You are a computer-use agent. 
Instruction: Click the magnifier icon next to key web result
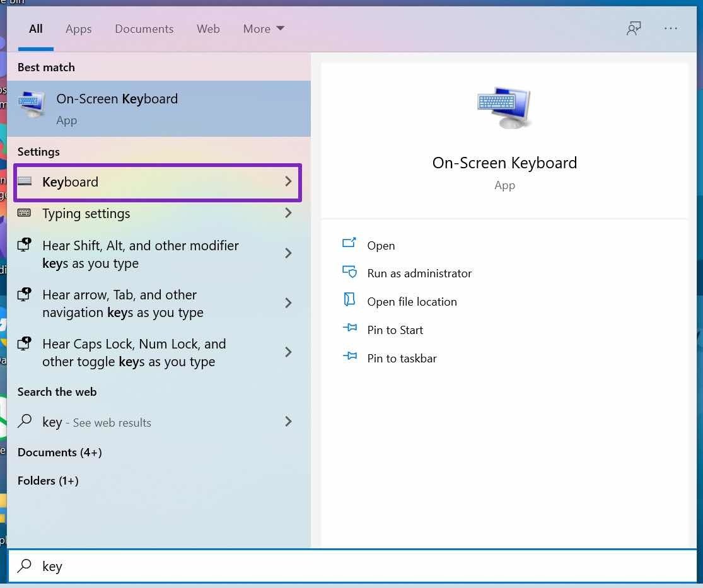click(x=25, y=421)
